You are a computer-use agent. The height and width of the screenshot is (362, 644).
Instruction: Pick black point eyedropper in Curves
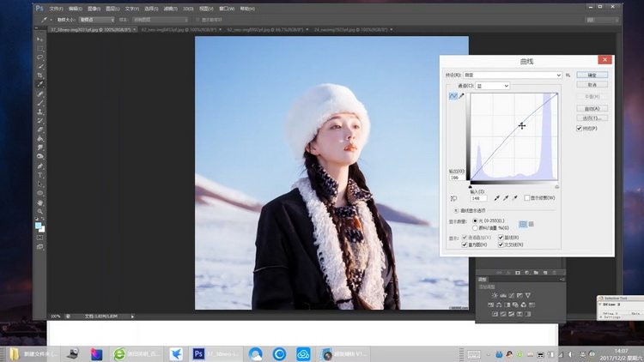pyautogui.click(x=497, y=198)
